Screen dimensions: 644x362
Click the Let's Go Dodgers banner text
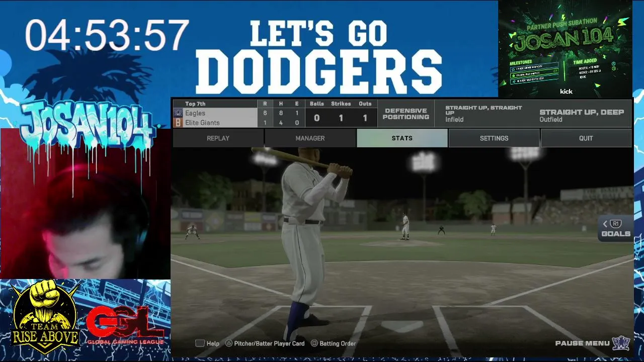319,58
